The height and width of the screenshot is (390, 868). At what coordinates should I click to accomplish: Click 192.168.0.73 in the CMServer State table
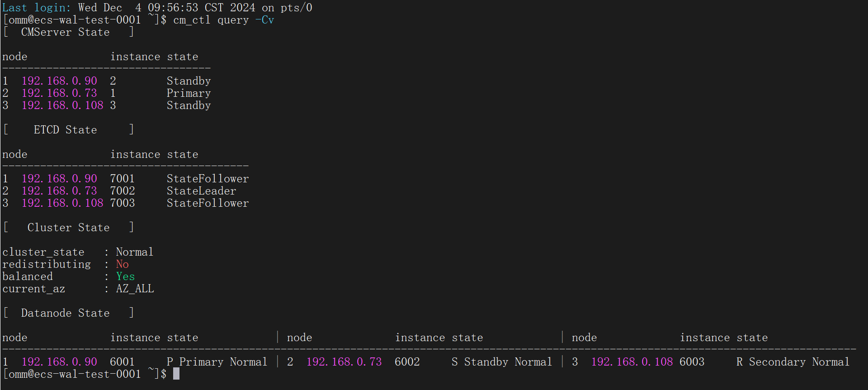coord(59,93)
